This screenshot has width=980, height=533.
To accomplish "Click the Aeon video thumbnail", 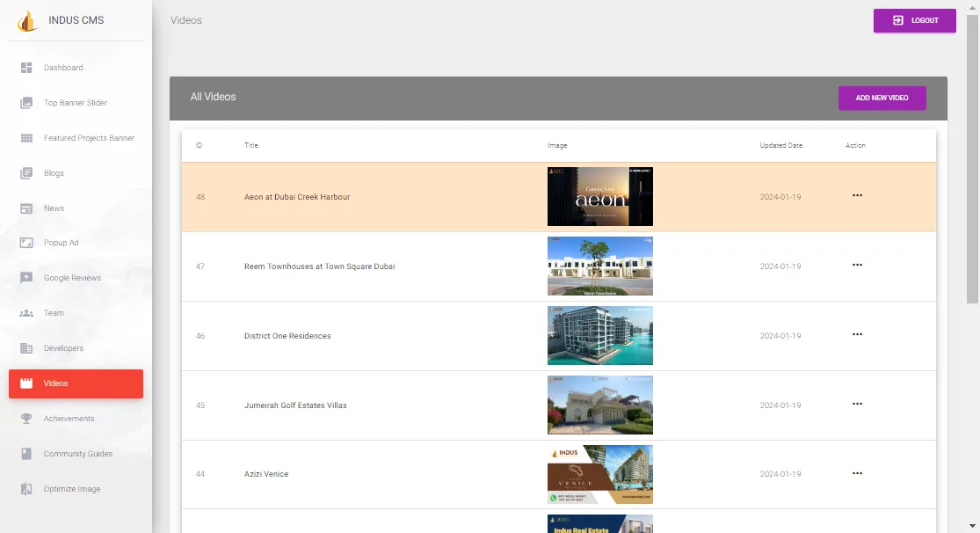I will point(600,196).
